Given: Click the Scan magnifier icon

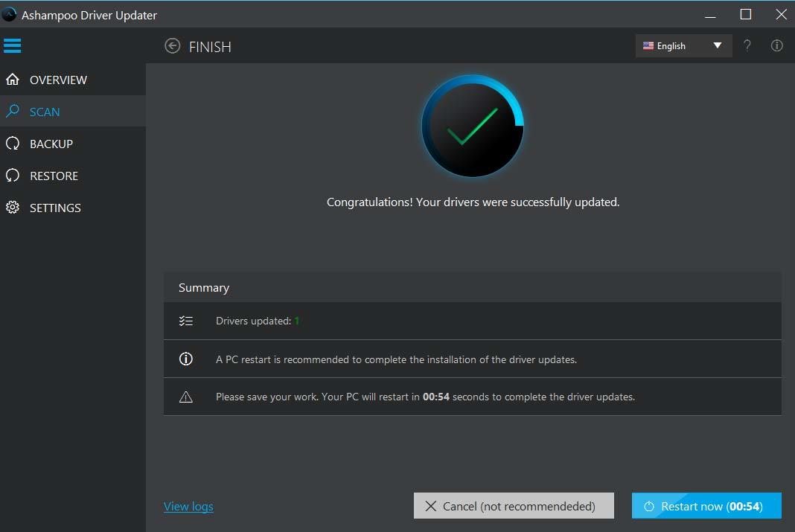Looking at the screenshot, I should (12, 112).
